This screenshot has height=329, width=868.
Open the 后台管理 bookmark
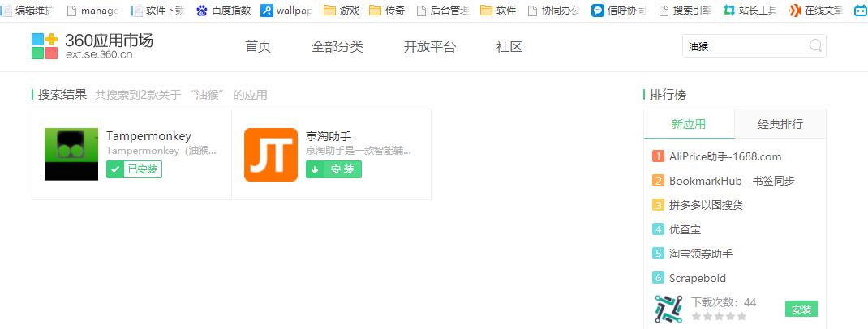pos(442,10)
